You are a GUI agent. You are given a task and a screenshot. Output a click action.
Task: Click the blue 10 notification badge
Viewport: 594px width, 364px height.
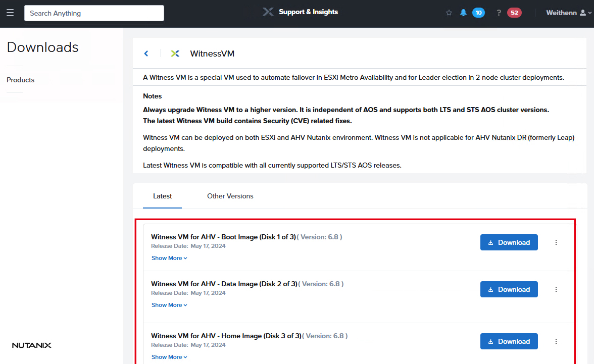click(478, 13)
